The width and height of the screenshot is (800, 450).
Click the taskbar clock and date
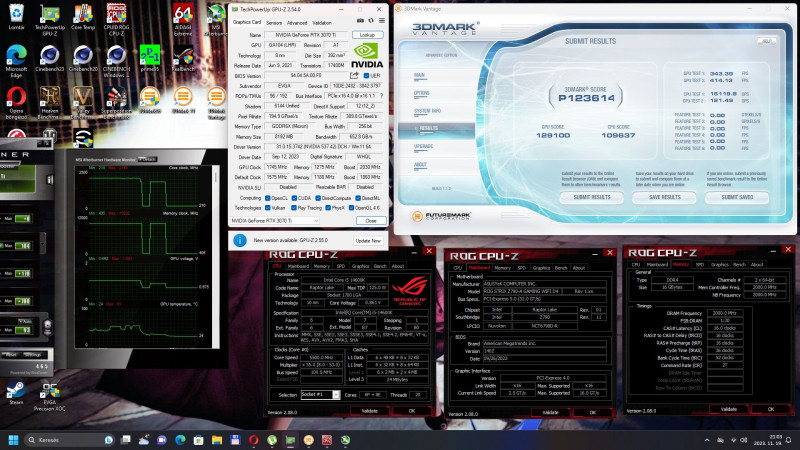click(x=768, y=440)
